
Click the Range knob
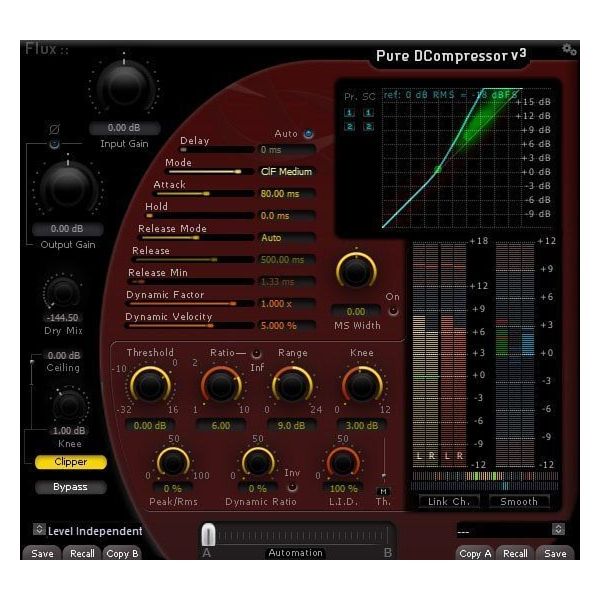coord(292,386)
